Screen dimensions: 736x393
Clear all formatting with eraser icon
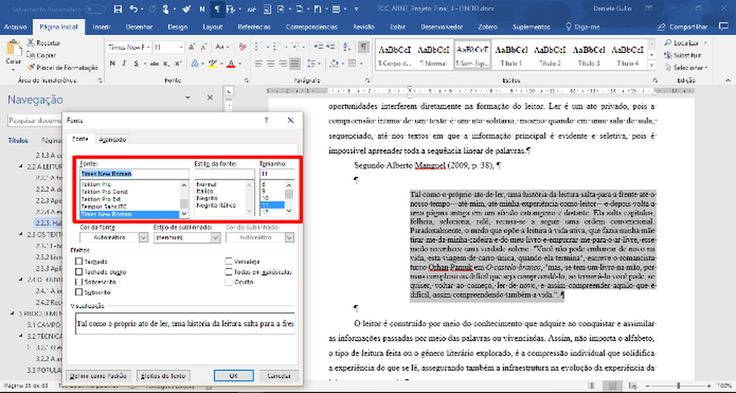(243, 47)
